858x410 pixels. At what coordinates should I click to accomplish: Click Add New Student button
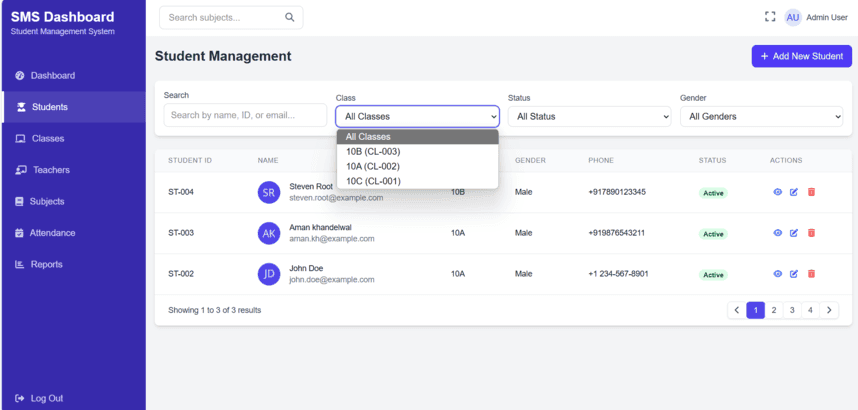pyautogui.click(x=802, y=56)
